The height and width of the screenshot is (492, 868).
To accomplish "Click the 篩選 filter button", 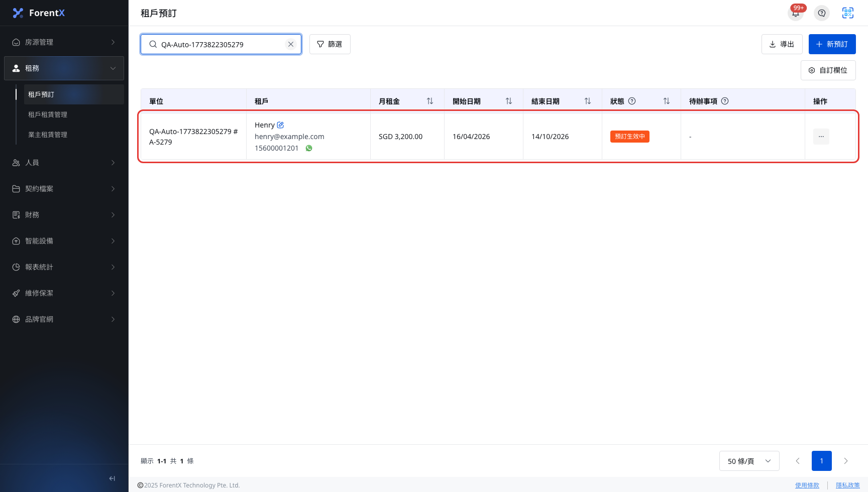I will tap(330, 44).
